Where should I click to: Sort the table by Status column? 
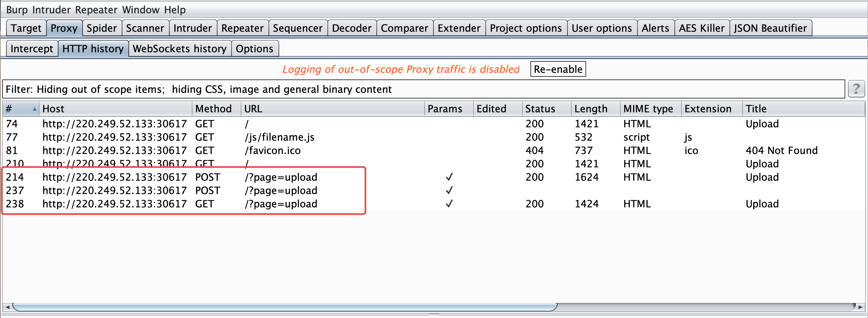pos(540,109)
